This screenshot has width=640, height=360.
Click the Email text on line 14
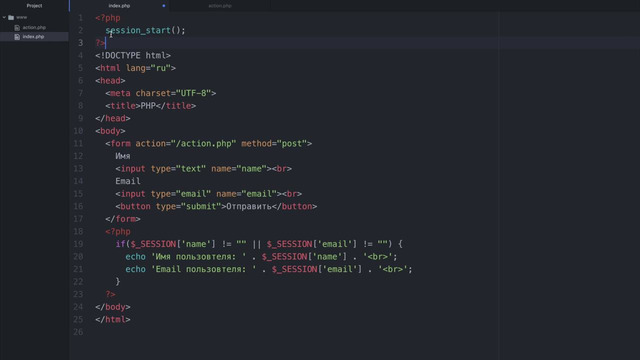click(128, 181)
